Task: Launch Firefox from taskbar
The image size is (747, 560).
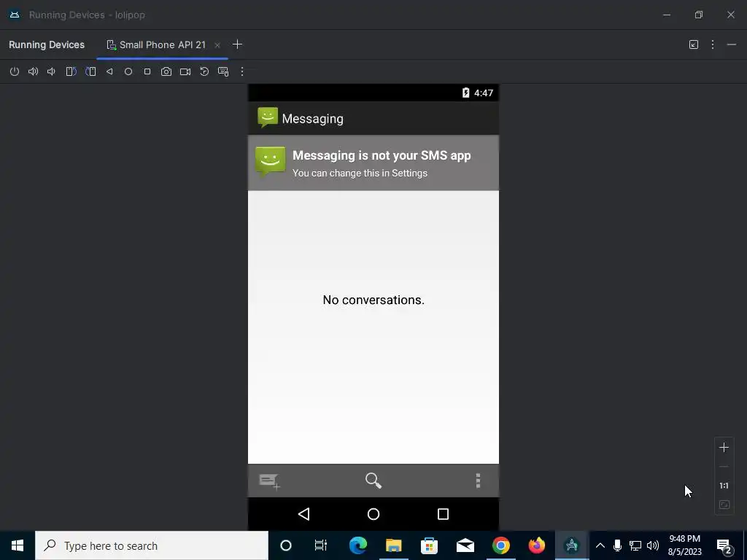Action: pos(536,545)
